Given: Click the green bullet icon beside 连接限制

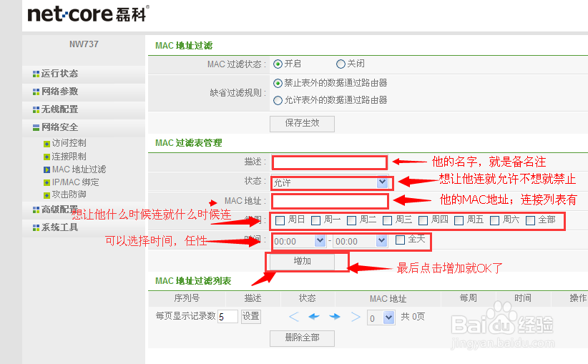Looking at the screenshot, I should (46, 157).
